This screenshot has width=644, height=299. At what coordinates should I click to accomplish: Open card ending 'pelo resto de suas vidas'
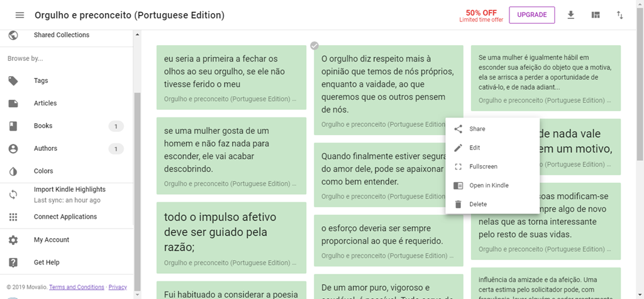pyautogui.click(x=546, y=222)
